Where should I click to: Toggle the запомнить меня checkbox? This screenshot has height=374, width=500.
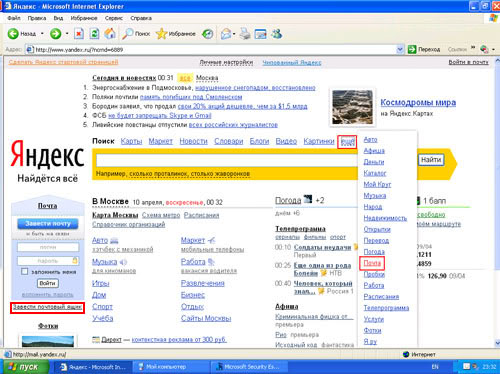(25, 272)
